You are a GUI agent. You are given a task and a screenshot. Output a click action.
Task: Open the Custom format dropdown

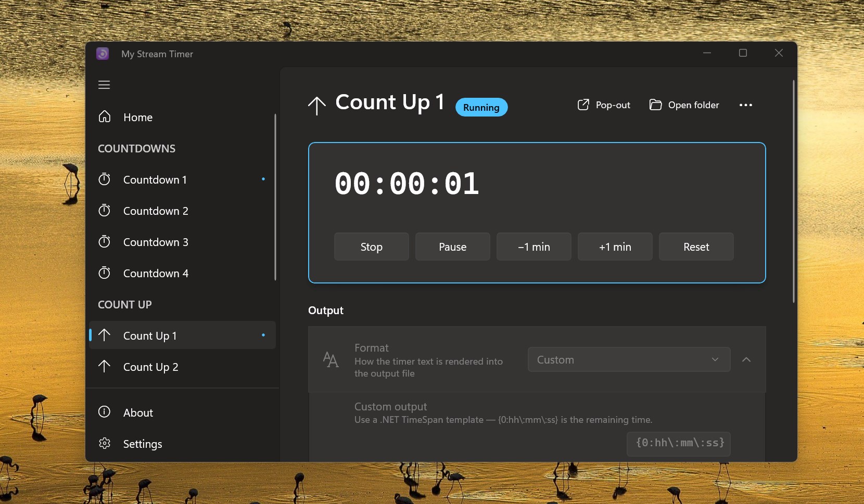[629, 359]
